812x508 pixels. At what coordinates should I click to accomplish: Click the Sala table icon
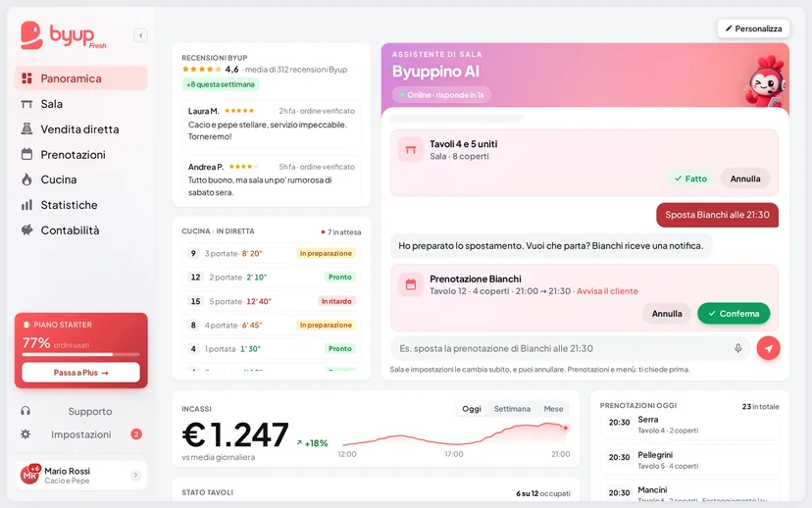(x=26, y=104)
